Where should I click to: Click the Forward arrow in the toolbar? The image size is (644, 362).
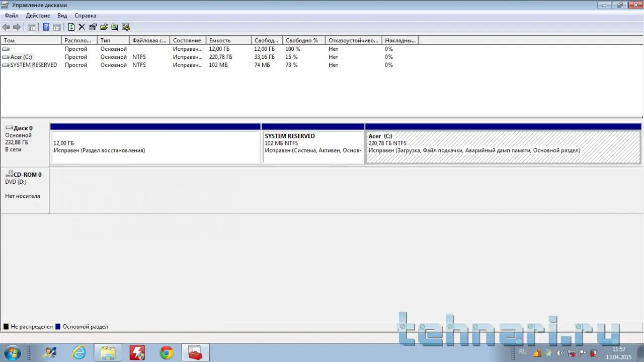click(17, 27)
